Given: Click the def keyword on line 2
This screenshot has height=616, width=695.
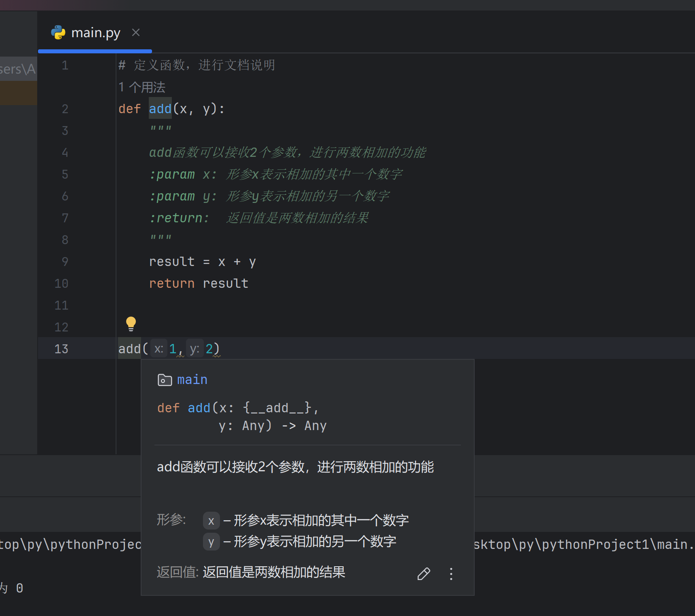Looking at the screenshot, I should [x=129, y=108].
